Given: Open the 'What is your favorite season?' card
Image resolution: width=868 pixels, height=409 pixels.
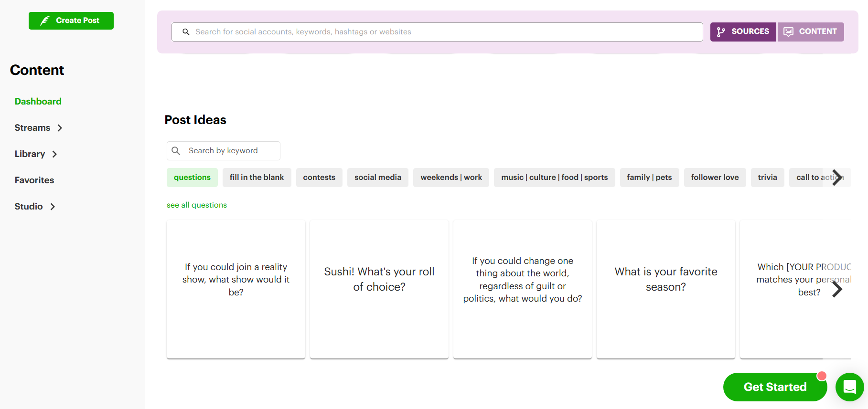Looking at the screenshot, I should tap(666, 289).
